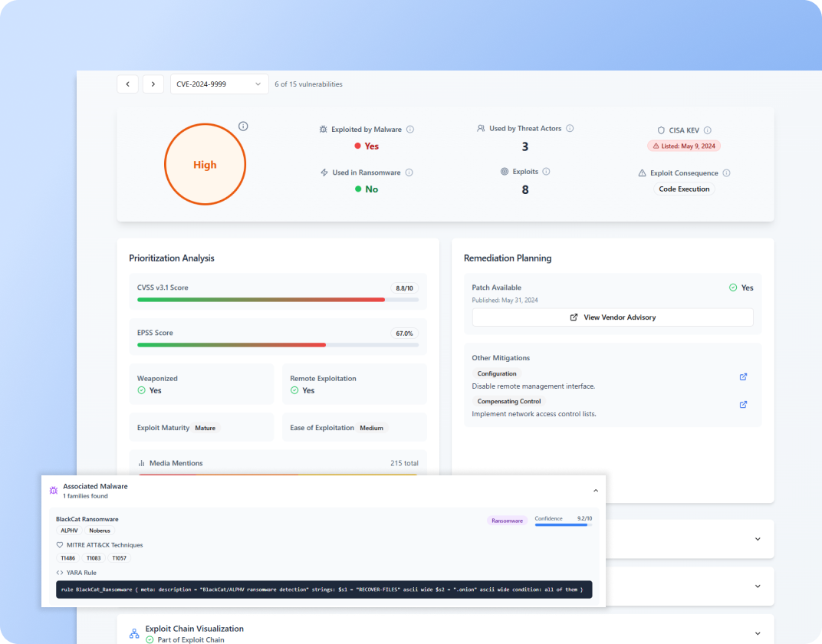Click the lightning icon next to Used in Ransomware
822x644 pixels.
(x=324, y=172)
